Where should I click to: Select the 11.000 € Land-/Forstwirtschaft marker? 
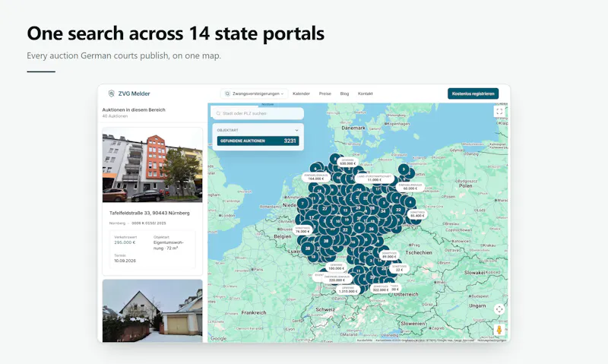374,179
